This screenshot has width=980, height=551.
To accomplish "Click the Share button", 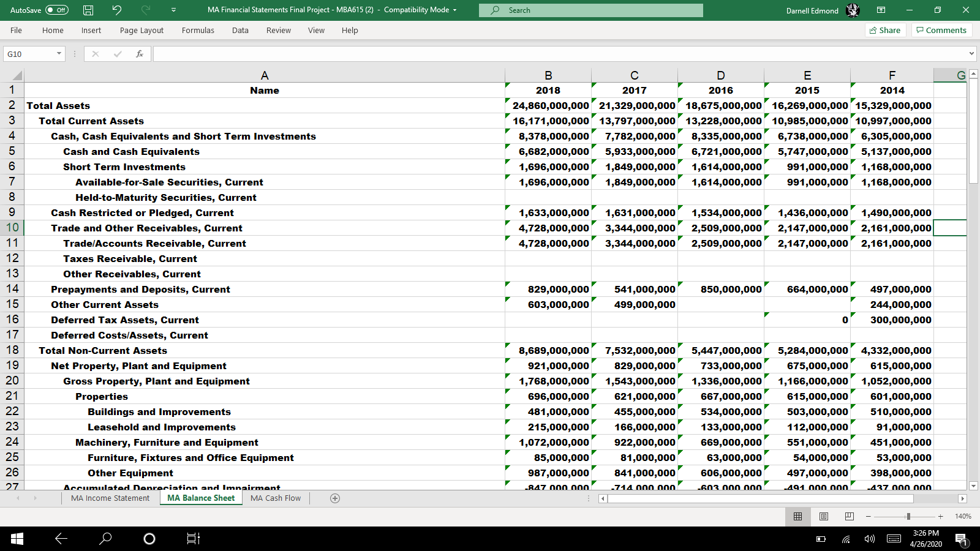I will point(885,30).
